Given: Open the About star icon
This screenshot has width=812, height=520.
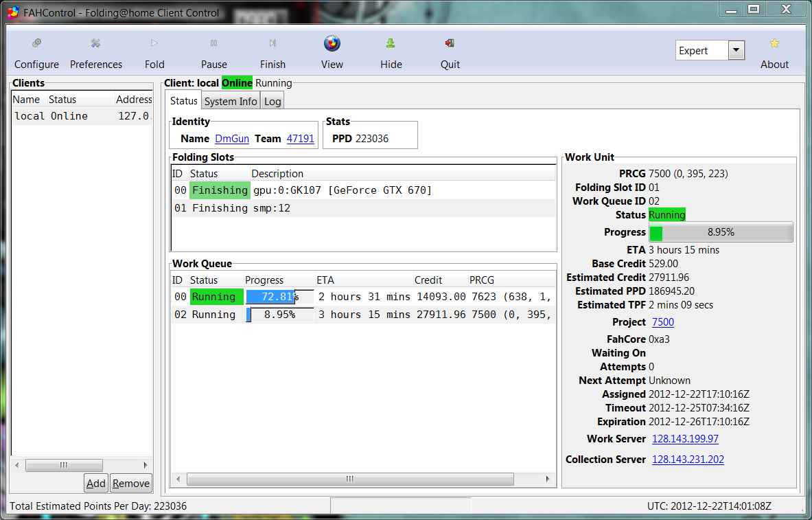Looking at the screenshot, I should pyautogui.click(x=774, y=44).
